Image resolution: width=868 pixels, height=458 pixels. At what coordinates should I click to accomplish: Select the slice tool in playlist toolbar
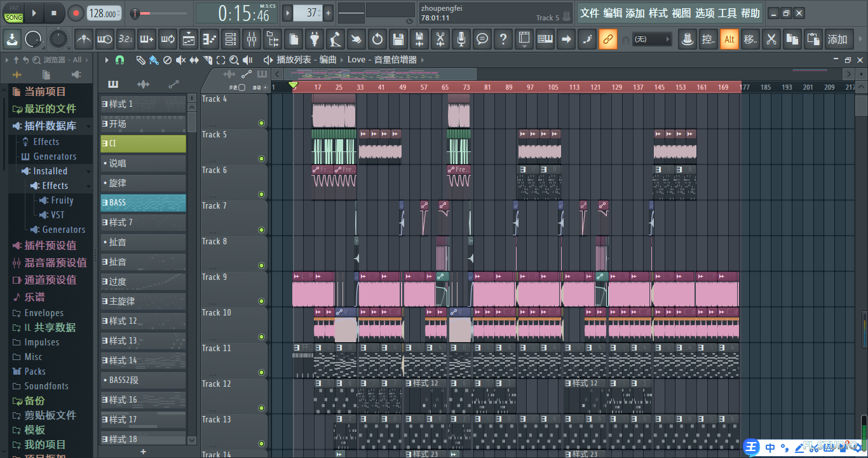[207, 60]
